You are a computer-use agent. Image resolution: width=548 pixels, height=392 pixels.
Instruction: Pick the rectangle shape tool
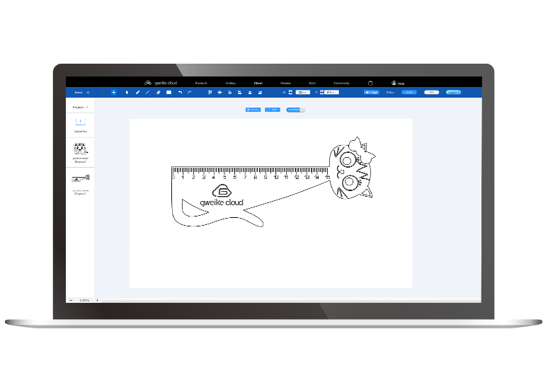coord(169,92)
